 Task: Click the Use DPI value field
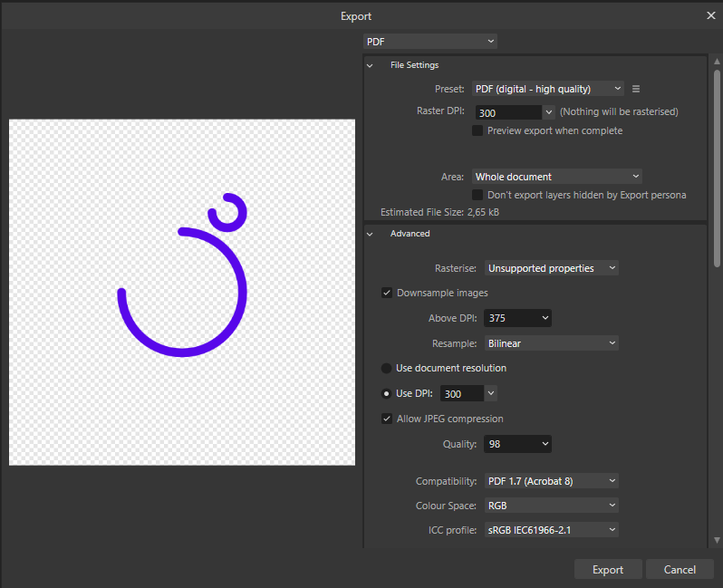click(461, 393)
